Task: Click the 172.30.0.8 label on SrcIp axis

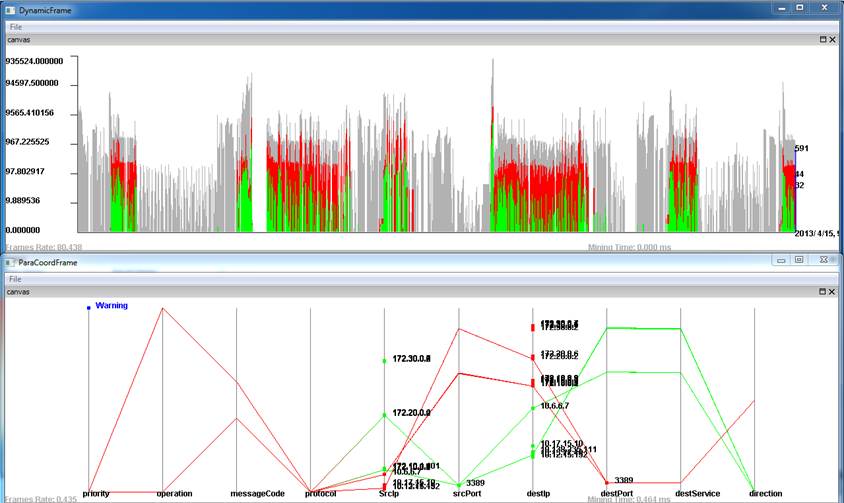Action: pos(411,359)
